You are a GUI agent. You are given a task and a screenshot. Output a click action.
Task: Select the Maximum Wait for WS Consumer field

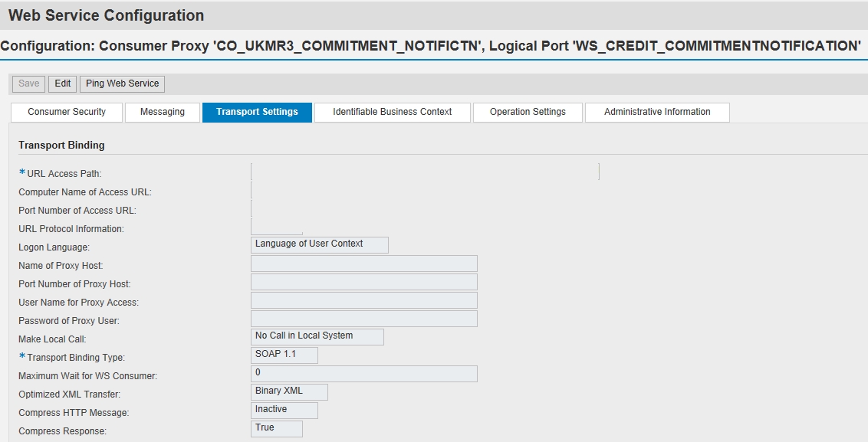(x=363, y=373)
